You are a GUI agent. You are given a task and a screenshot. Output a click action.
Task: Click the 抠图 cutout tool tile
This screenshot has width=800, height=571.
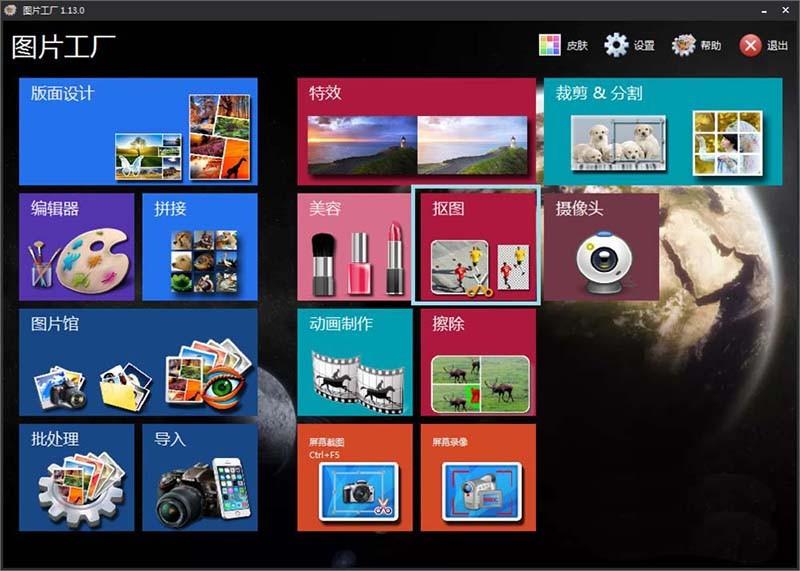point(477,247)
